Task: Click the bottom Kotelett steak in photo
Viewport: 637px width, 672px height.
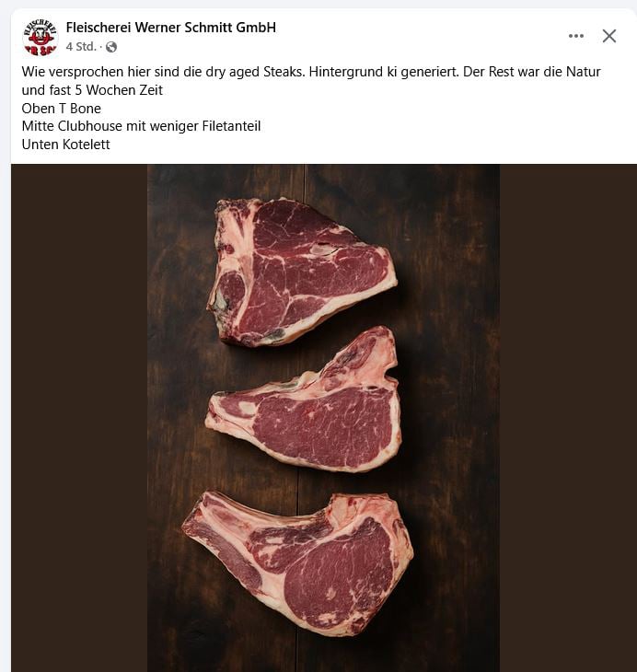Action: point(297,563)
